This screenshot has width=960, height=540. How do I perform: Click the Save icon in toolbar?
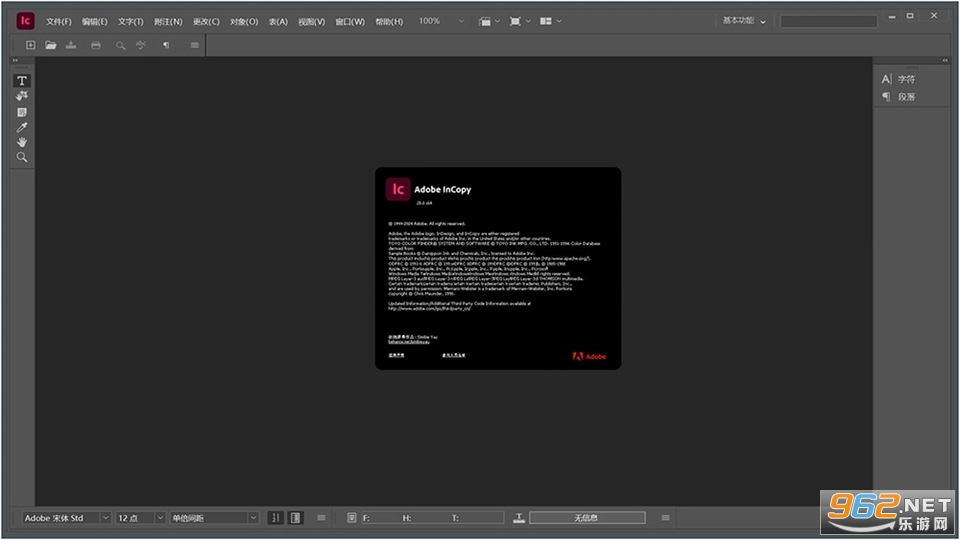pos(71,45)
